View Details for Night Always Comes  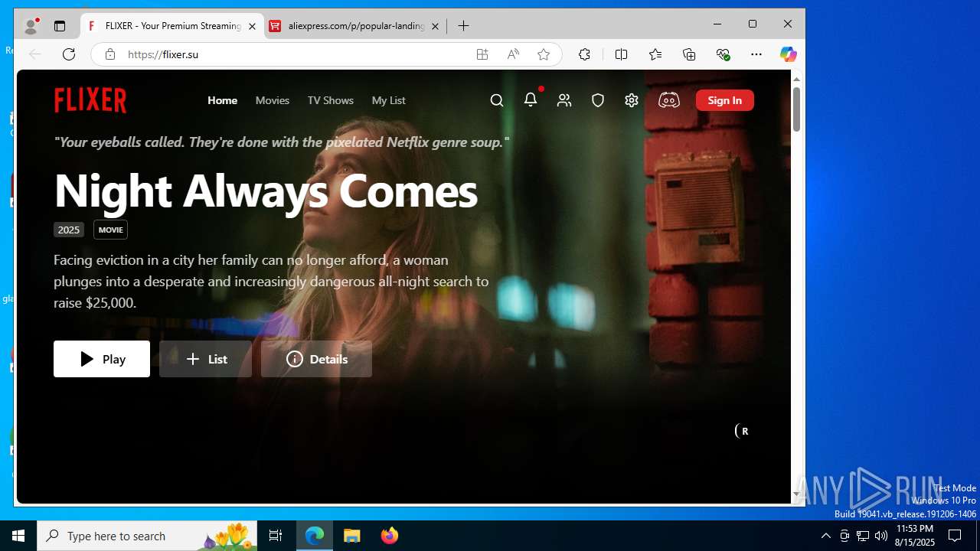click(x=316, y=359)
